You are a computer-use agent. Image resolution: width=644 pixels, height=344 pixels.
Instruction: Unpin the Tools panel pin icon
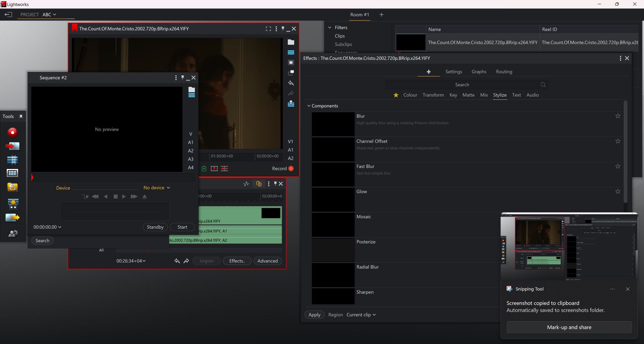[x=21, y=116]
